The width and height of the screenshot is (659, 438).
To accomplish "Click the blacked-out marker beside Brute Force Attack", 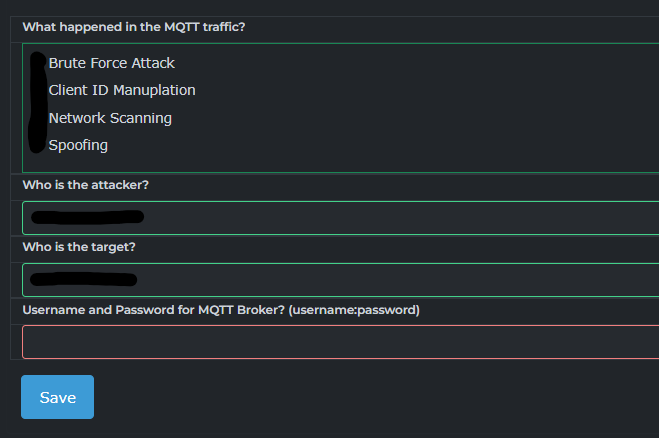I will point(38,63).
